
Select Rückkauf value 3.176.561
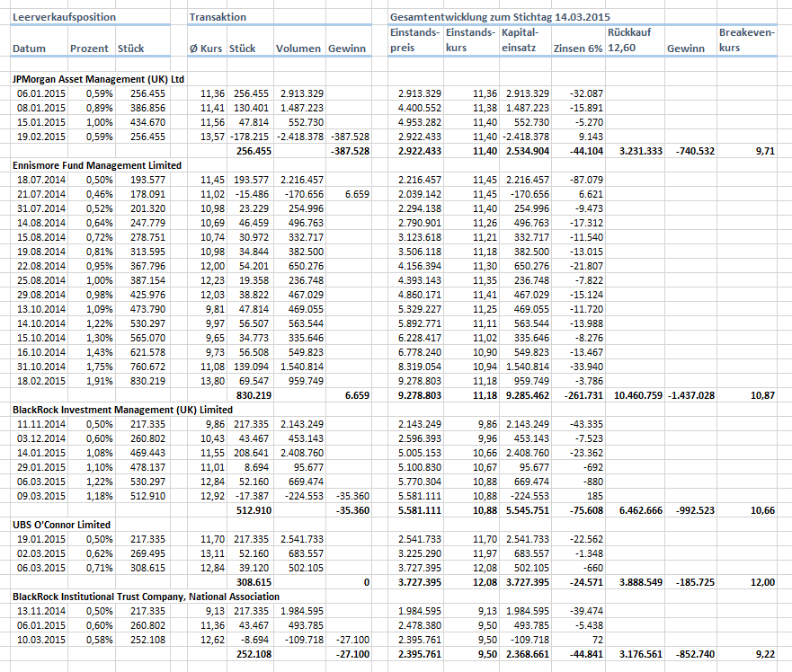pos(640,654)
